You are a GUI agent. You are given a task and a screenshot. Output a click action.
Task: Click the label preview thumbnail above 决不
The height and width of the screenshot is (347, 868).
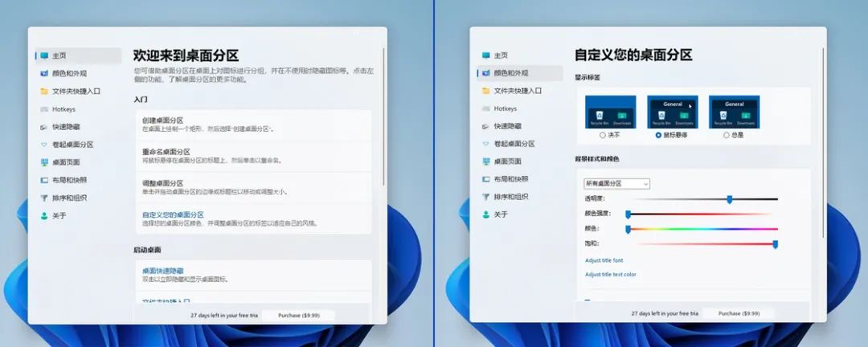pos(611,112)
